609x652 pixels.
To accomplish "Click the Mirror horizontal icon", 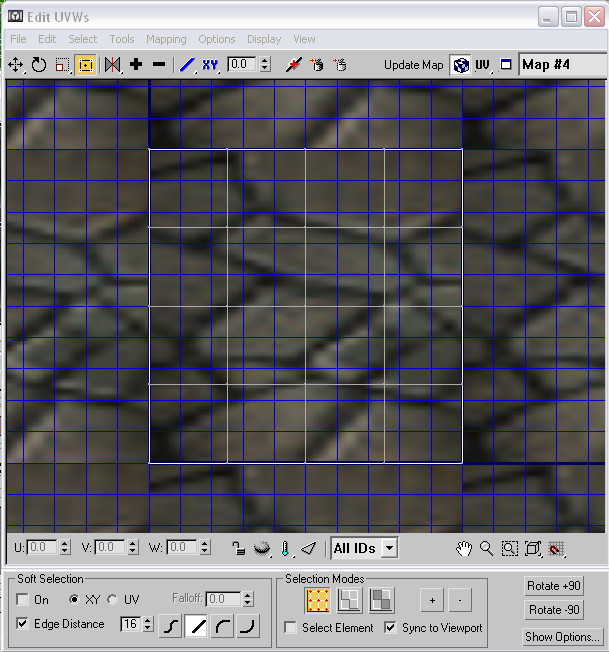I will (112, 65).
